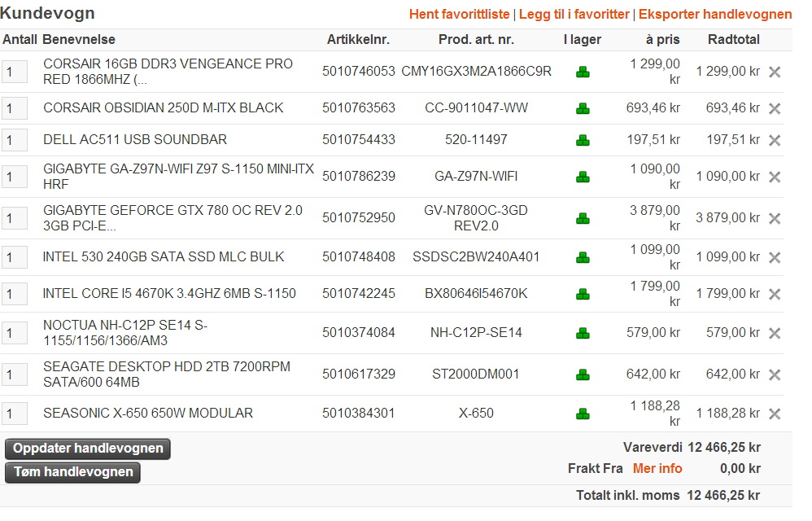Click stock icon for CORSAIR 16GB DDR3

583,72
